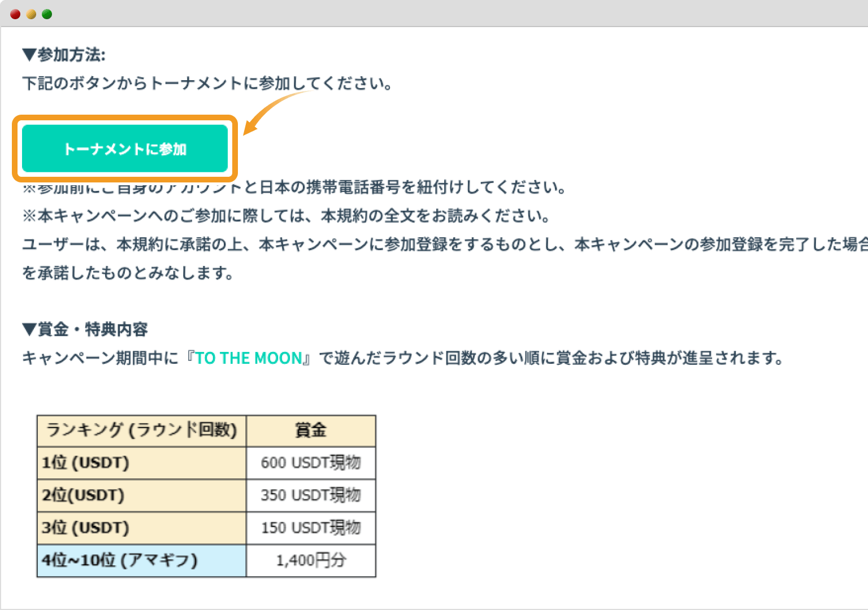Click the green traffic light icon
Image resolution: width=868 pixels, height=610 pixels.
[47, 14]
